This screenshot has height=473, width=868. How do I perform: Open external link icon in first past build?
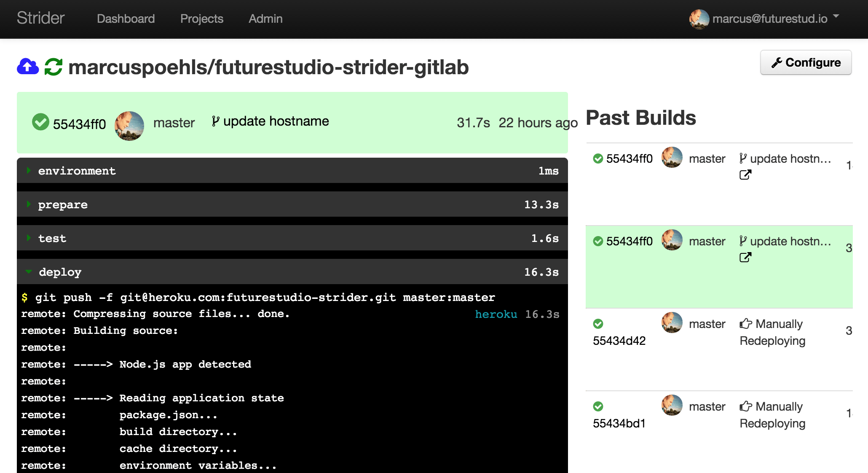(745, 175)
